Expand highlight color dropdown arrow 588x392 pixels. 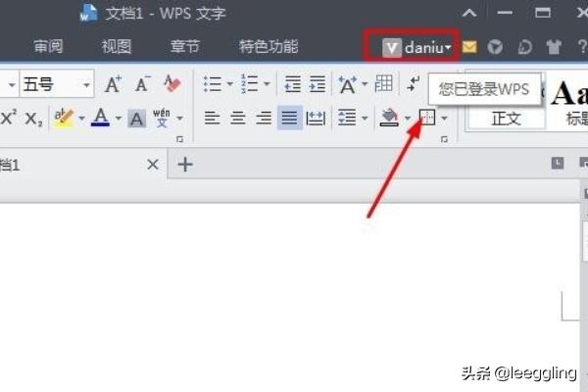coord(81,119)
